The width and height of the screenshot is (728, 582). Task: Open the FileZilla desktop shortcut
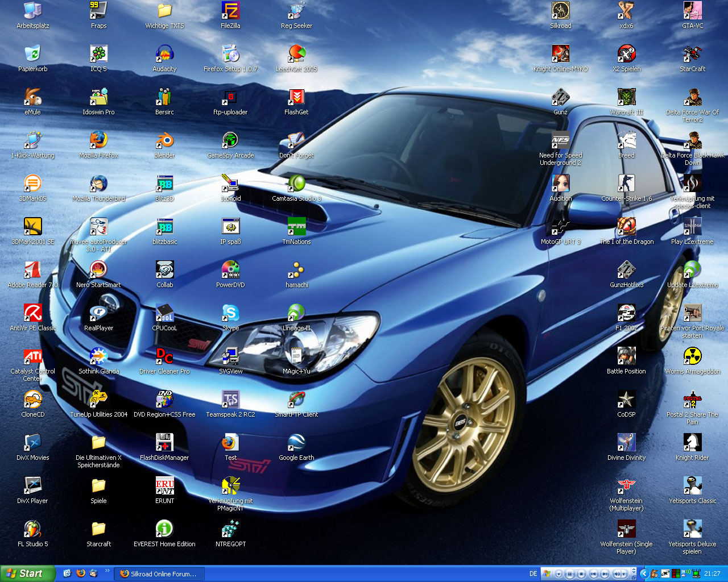230,11
